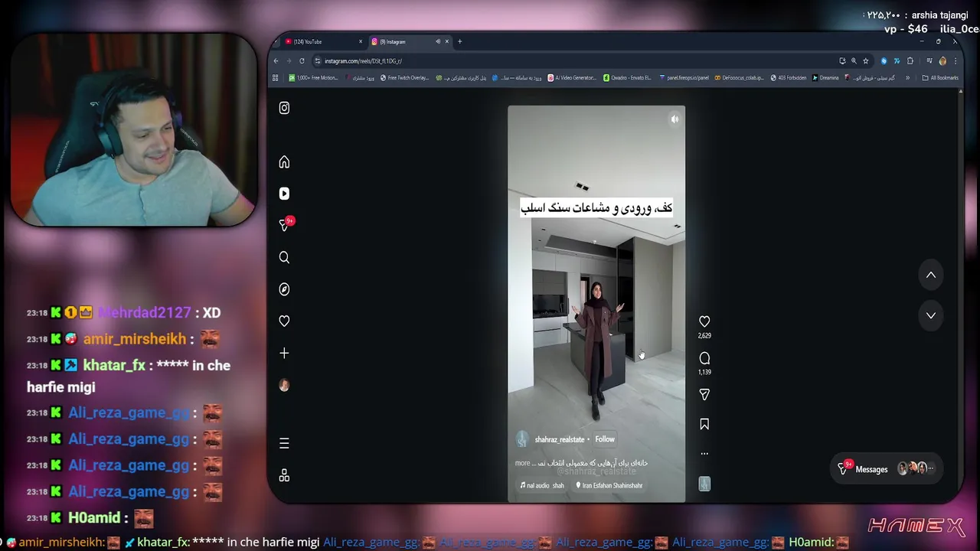
Task: Click amir_mirsheikh chat username
Action: point(135,339)
